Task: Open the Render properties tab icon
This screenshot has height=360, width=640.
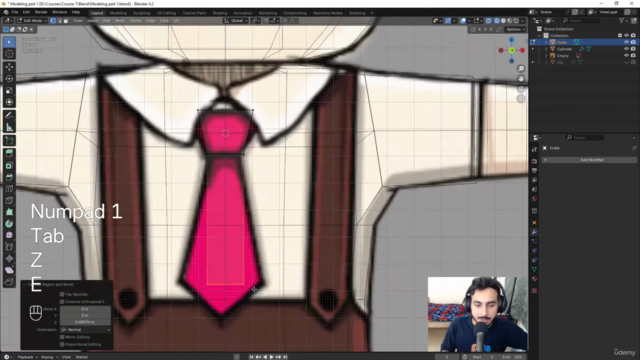Action: 534,161
